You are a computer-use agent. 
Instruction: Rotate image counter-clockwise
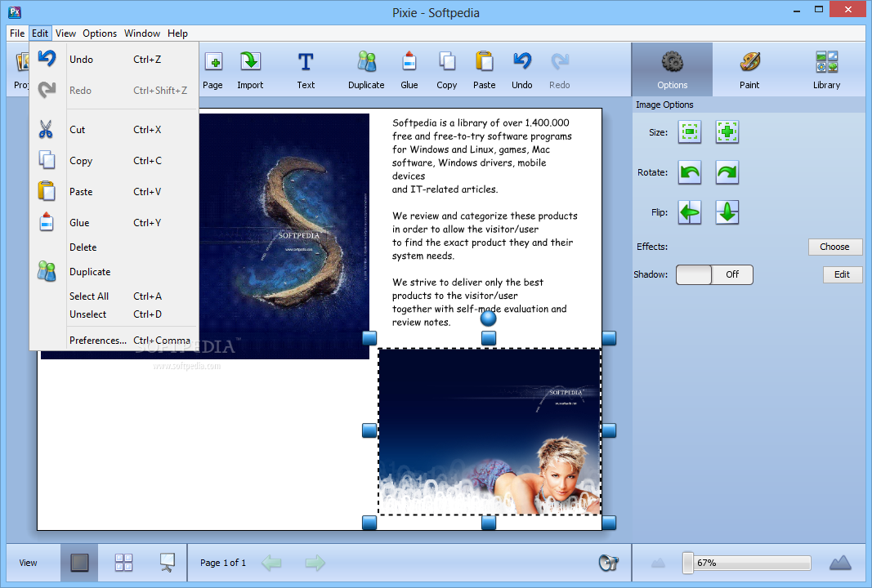(690, 172)
